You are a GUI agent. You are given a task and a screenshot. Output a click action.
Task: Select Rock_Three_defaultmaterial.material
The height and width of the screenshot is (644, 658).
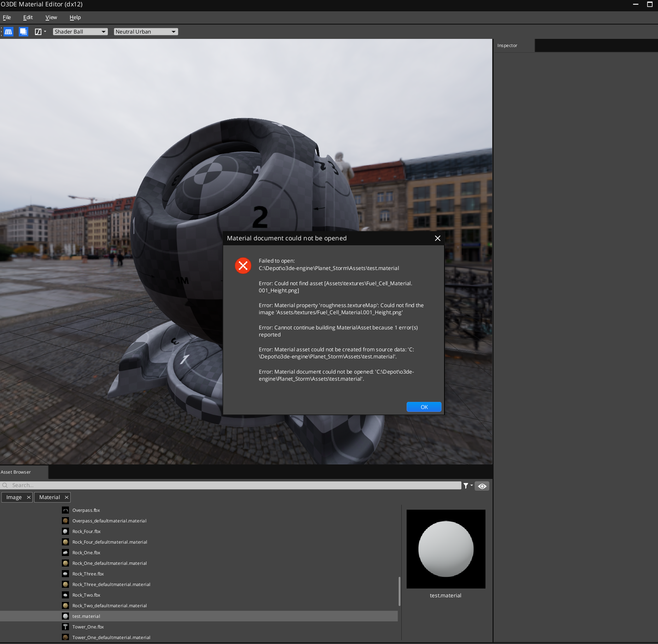(199, 585)
